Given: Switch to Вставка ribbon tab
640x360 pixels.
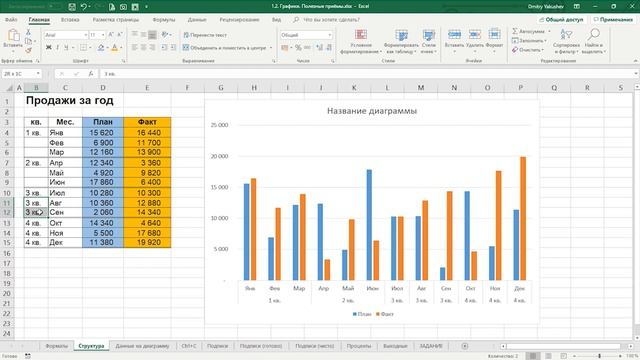Looking at the screenshot, I should pos(70,20).
